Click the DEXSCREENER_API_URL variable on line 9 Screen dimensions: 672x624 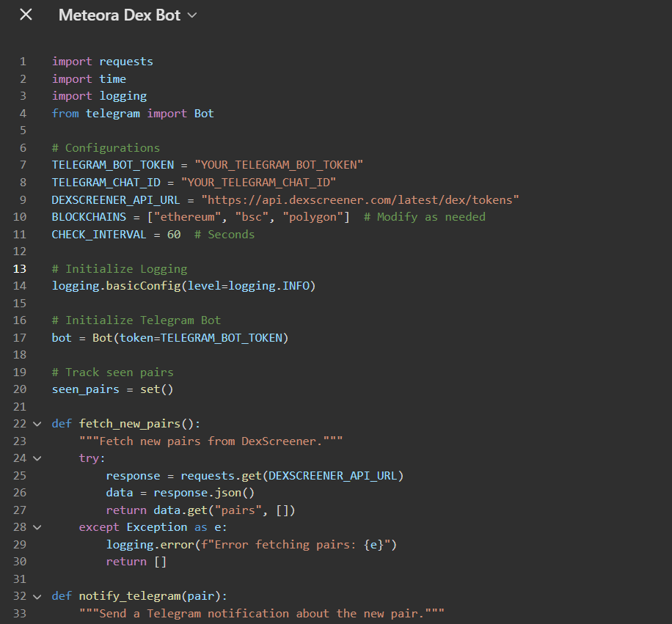(116, 199)
